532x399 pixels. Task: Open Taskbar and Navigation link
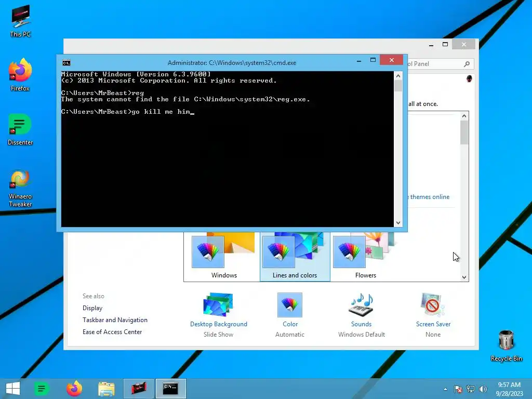115,320
